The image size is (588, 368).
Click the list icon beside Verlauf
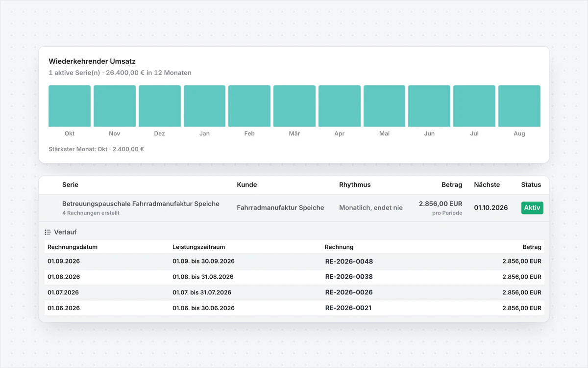(x=48, y=232)
